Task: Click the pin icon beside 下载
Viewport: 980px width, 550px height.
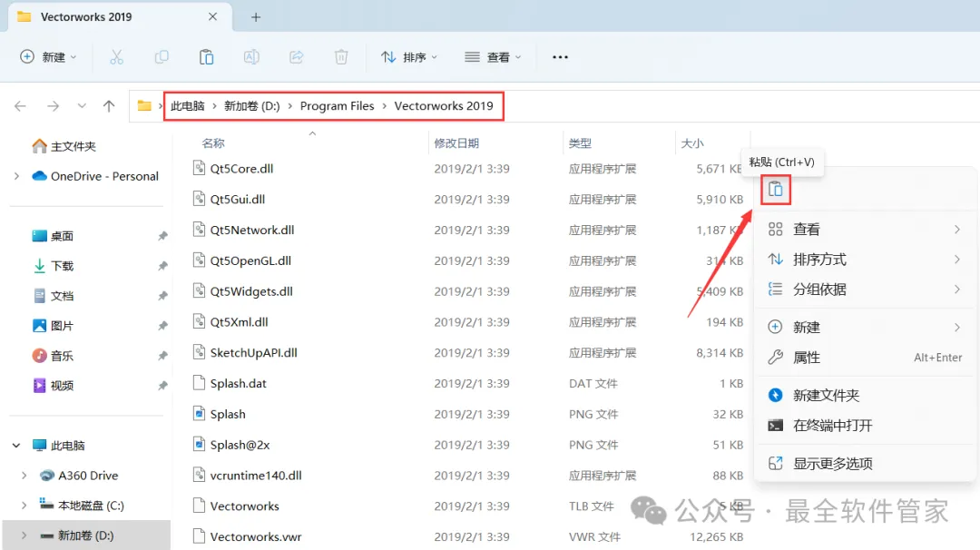Action: (x=162, y=266)
